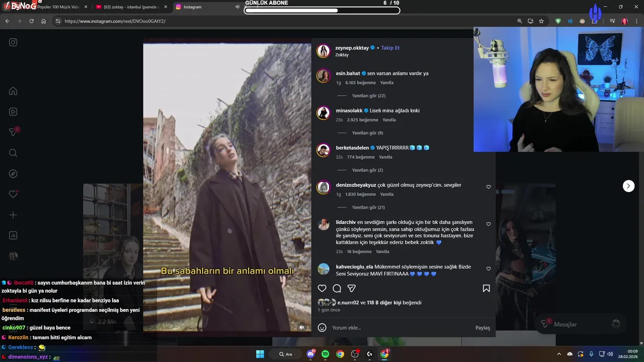Screen dimensions: 644x362
Task: Open the Reels section in the sidebar
Action: (x=13, y=112)
